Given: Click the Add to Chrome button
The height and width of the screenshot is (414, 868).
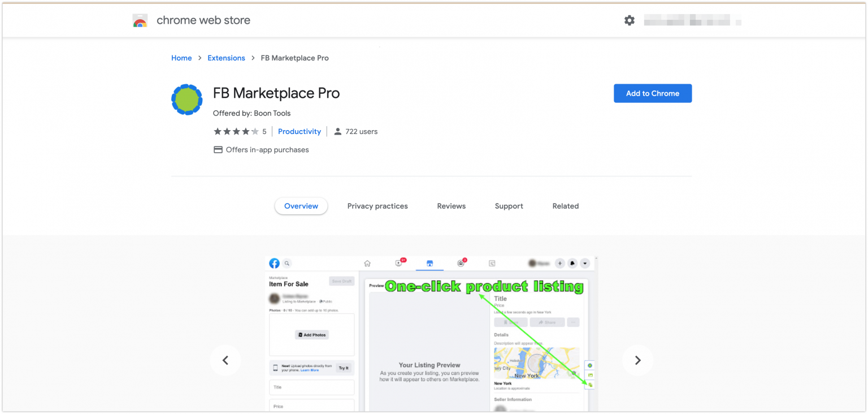Looking at the screenshot, I should pyautogui.click(x=653, y=93).
